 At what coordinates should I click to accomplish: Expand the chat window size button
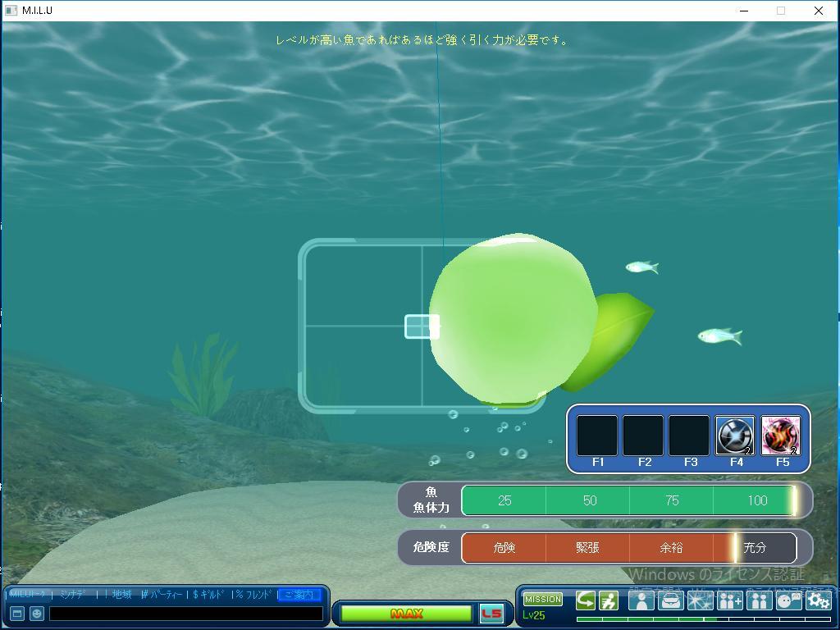pos(16,614)
